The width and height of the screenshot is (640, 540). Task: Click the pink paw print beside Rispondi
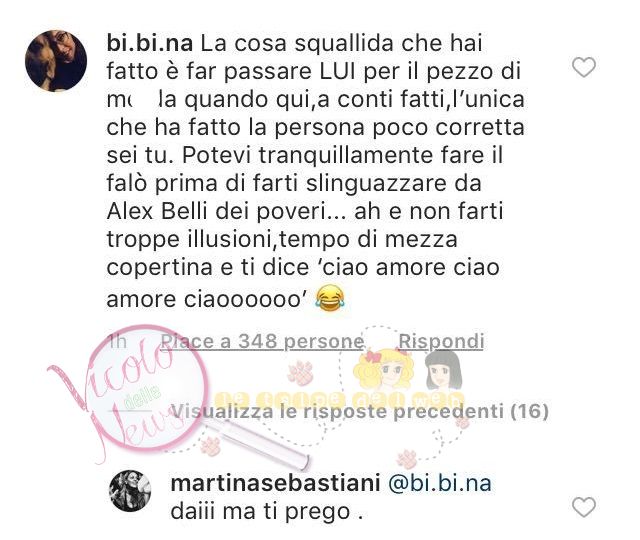[x=300, y=373]
